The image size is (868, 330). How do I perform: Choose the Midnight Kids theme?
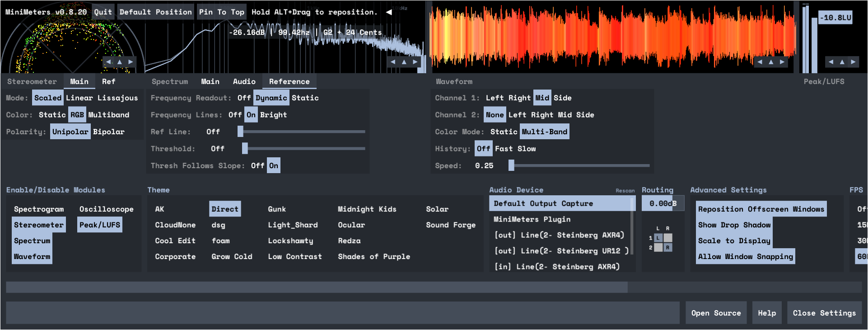(367, 209)
